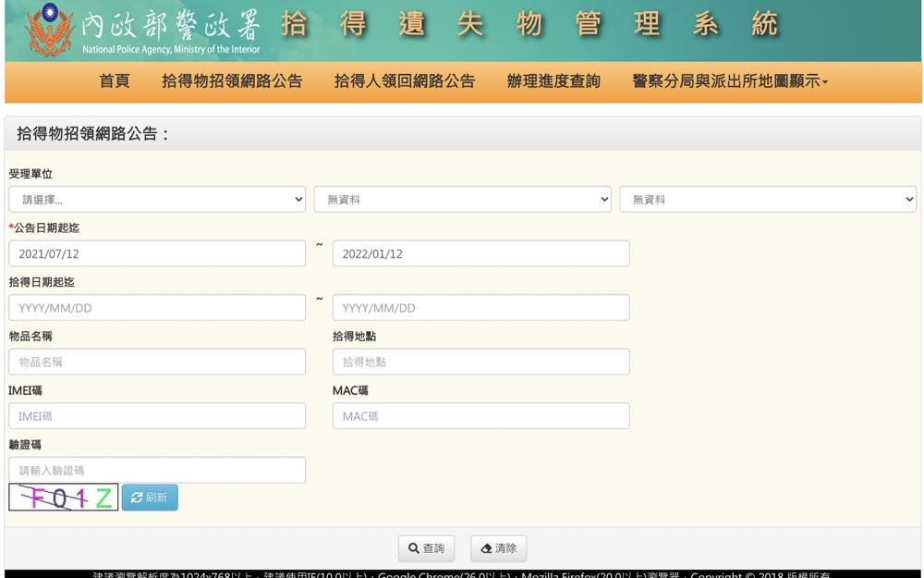
Task: Click into the MAC碼 input field
Action: pos(480,416)
